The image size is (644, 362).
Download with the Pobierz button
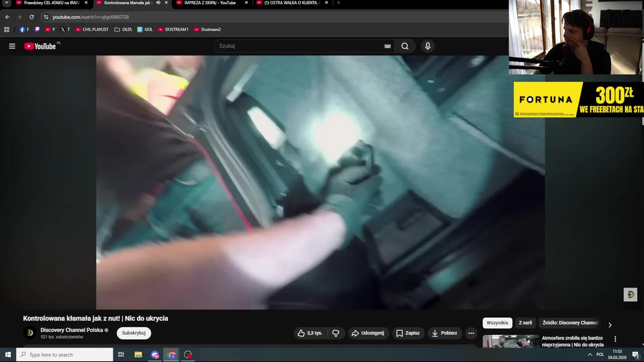click(445, 333)
